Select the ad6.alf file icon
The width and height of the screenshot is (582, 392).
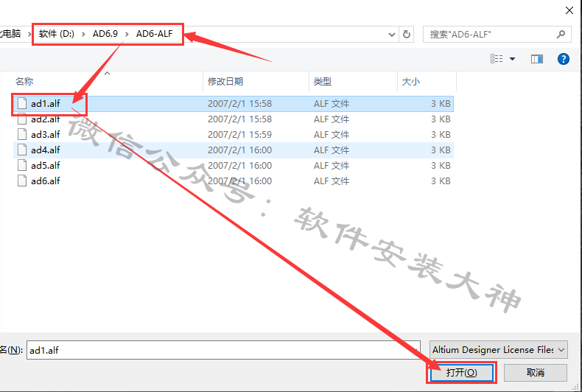click(x=22, y=181)
